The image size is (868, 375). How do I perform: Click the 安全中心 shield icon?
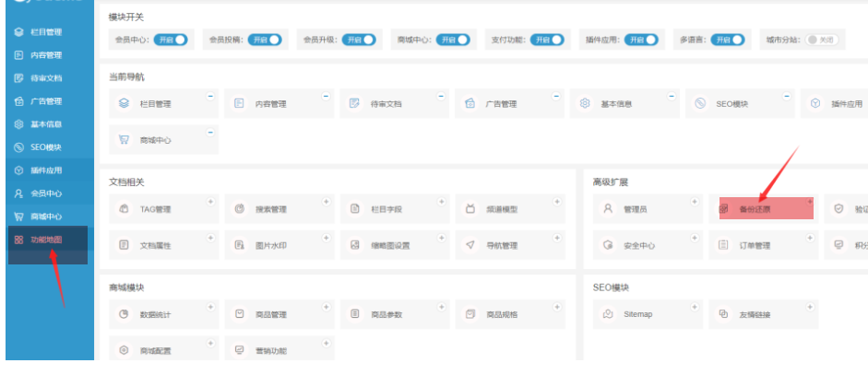click(608, 245)
